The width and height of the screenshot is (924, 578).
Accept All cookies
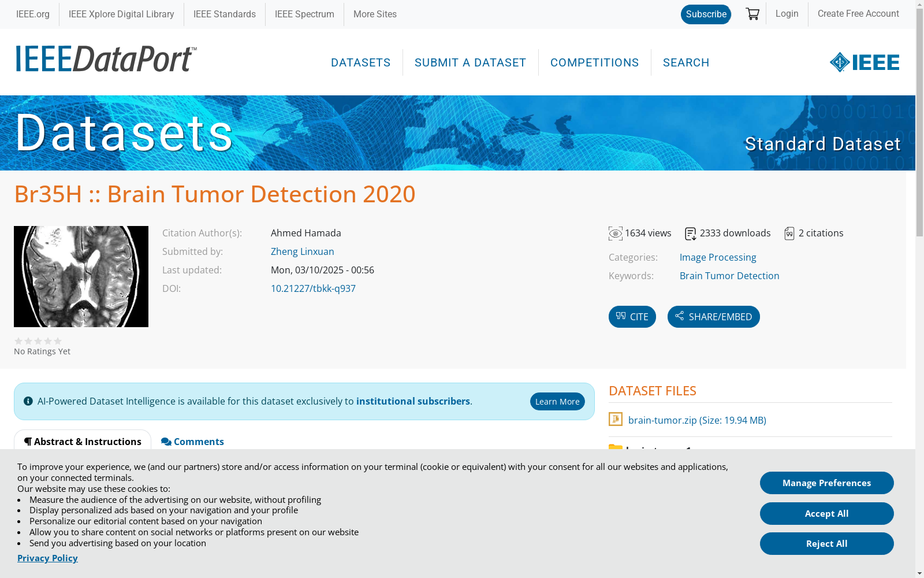[827, 514]
